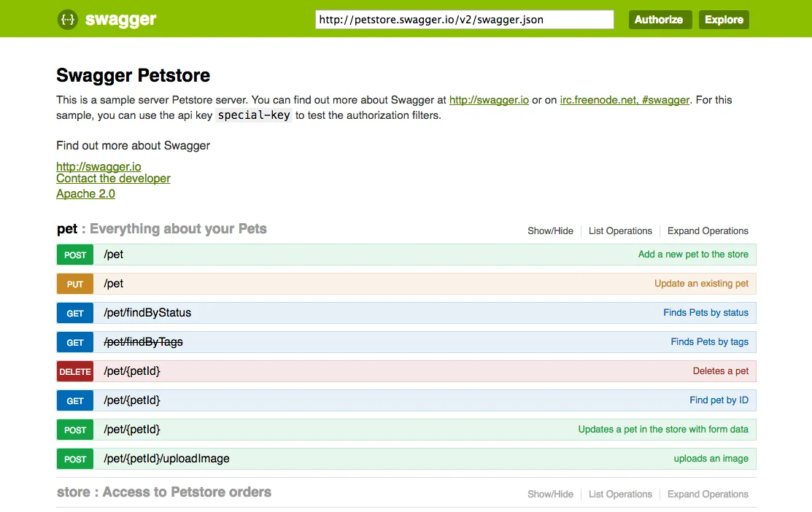Click Expand Operations for pet section
This screenshot has height=512, width=812.
click(708, 231)
